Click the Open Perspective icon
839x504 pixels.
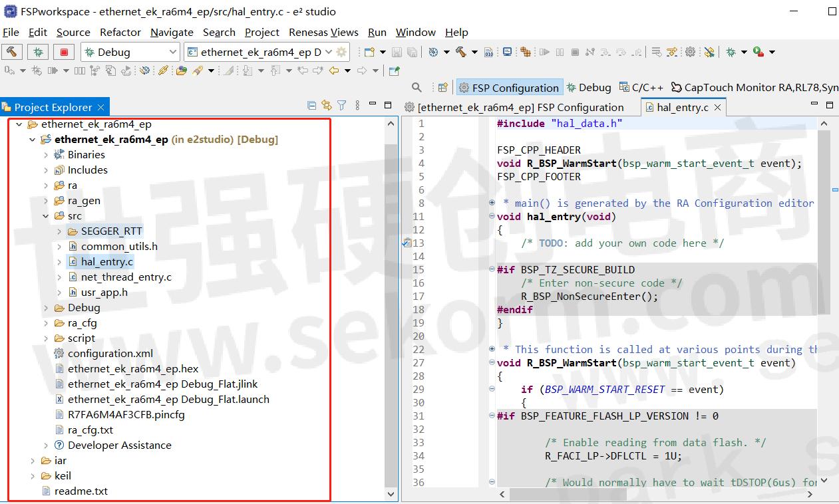coord(442,88)
